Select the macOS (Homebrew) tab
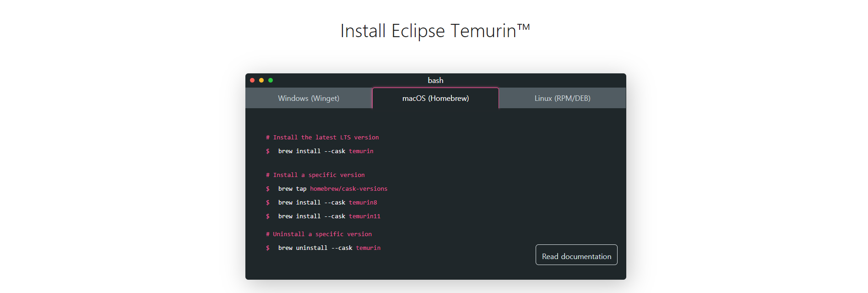This screenshot has height=293, width=868. [x=435, y=98]
